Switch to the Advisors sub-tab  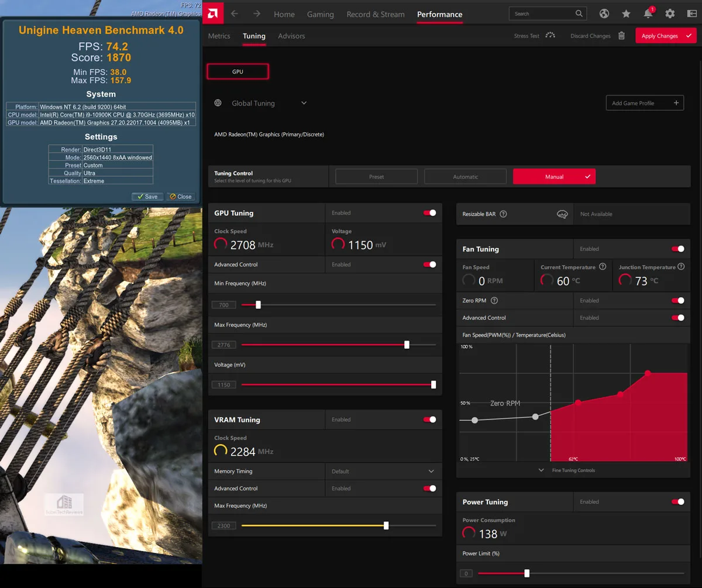(291, 36)
